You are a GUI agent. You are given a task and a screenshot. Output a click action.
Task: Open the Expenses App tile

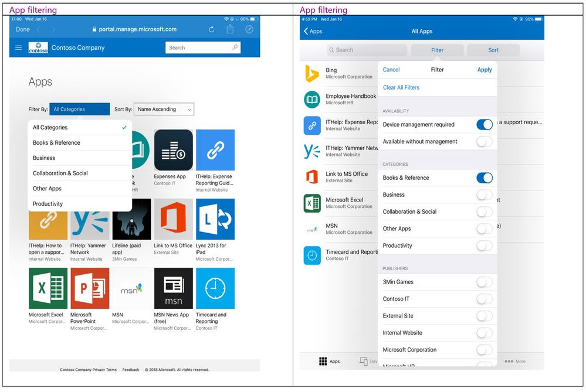[174, 150]
